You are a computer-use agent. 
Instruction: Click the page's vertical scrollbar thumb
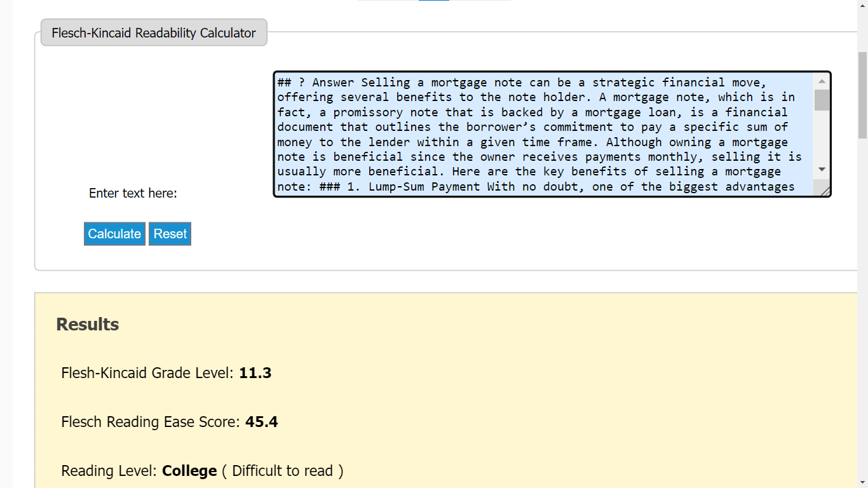click(x=862, y=95)
